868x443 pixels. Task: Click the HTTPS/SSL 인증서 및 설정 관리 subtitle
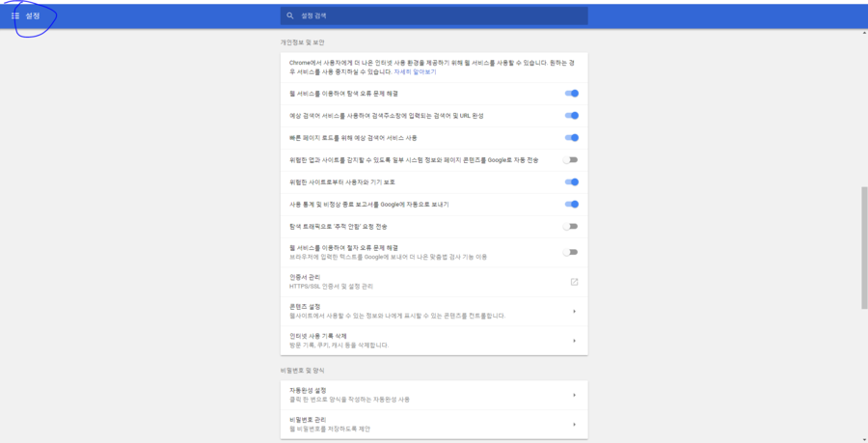coord(331,287)
